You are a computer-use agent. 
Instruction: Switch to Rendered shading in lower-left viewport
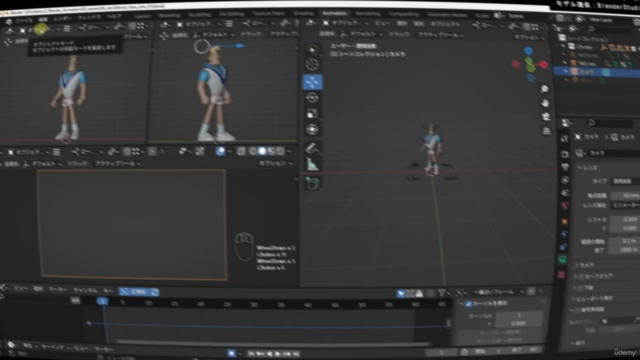tap(280, 151)
